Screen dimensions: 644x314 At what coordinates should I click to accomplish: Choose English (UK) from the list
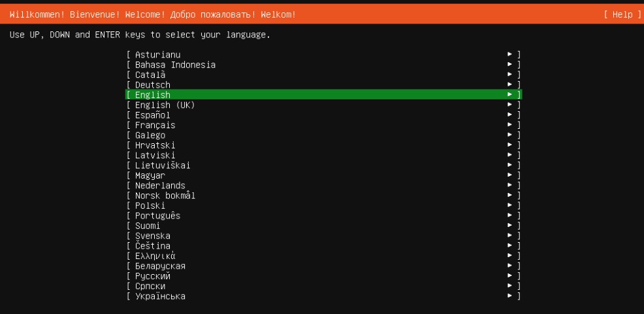(324, 105)
